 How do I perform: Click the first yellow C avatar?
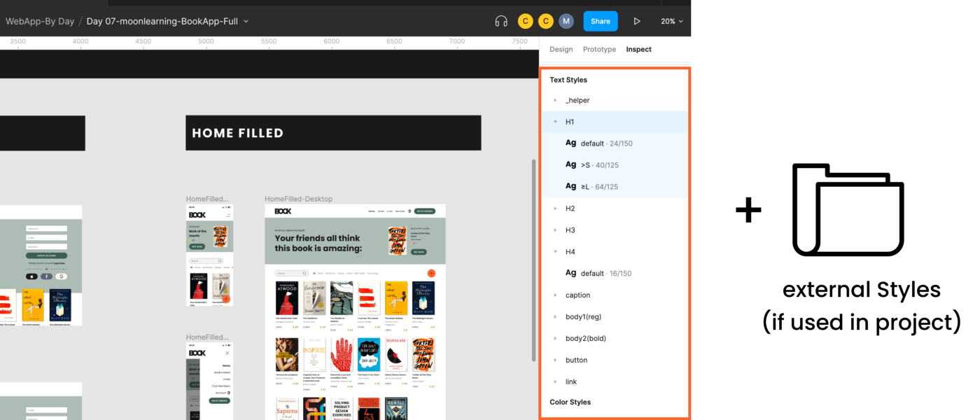click(x=525, y=21)
